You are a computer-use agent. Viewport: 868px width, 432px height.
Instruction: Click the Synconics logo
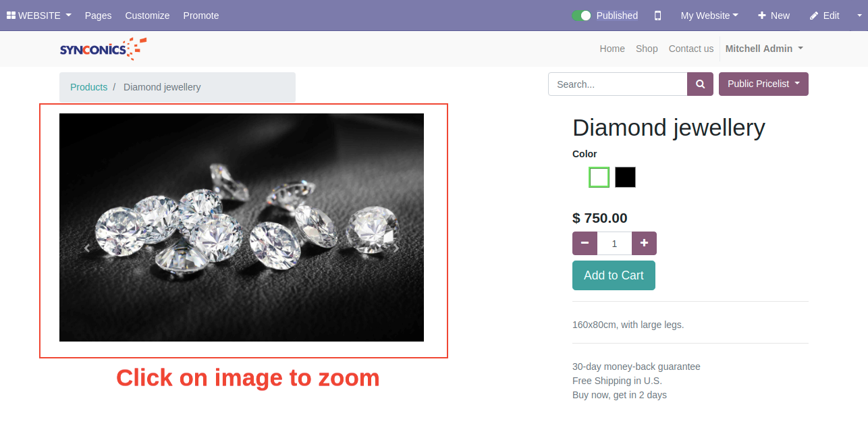(103, 49)
